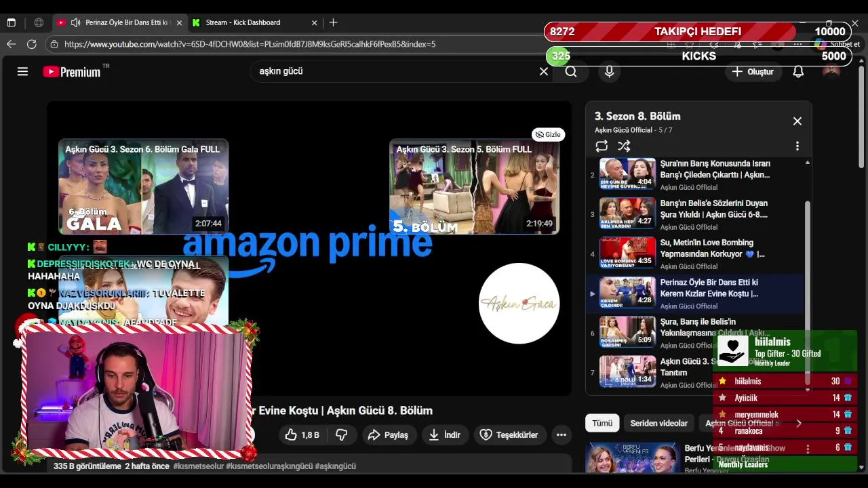Like the video (1,8 B)

tap(302, 434)
